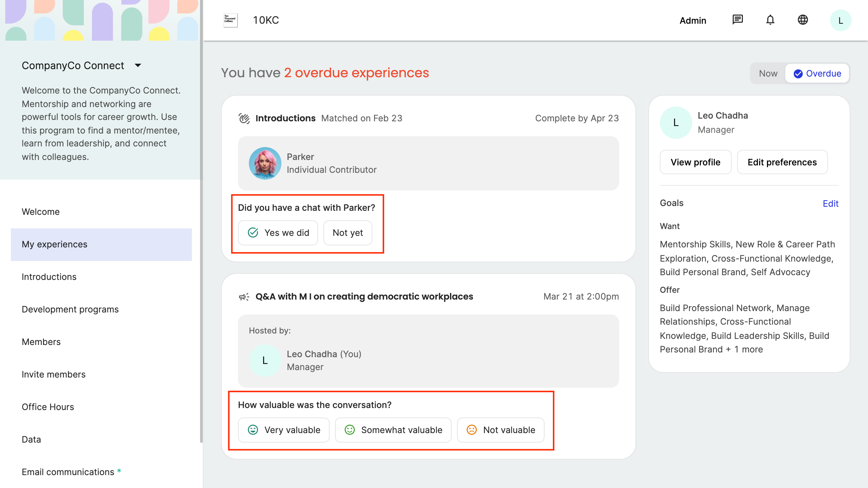Click the Introductions handshake icon
The image size is (868, 488).
coord(244,118)
